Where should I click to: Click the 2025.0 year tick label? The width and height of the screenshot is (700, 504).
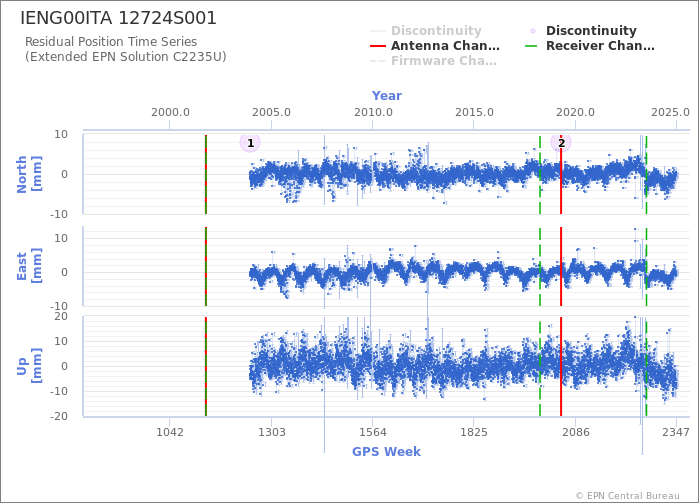click(x=670, y=112)
